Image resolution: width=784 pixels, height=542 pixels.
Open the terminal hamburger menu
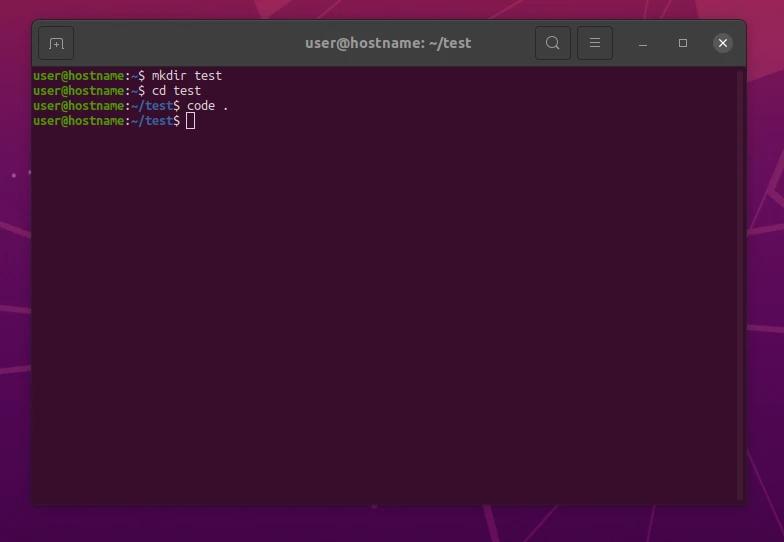point(594,44)
